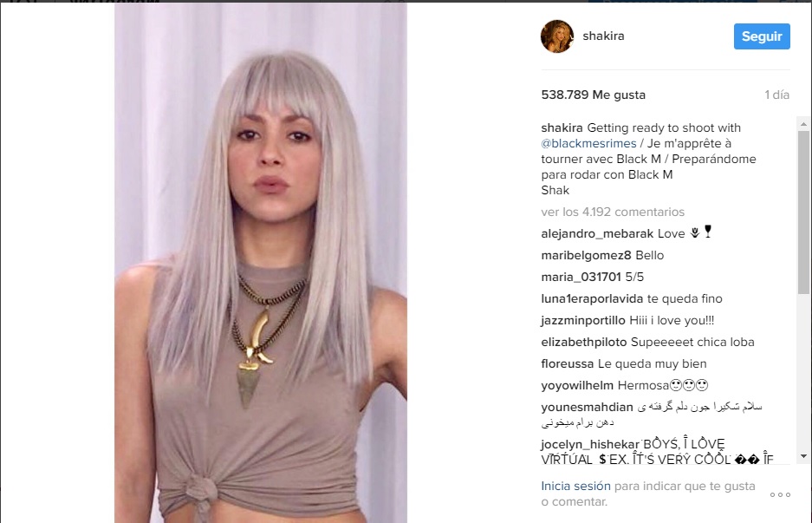Open jazzminportillo commenter profile
This screenshot has height=523, width=812.
tap(583, 321)
